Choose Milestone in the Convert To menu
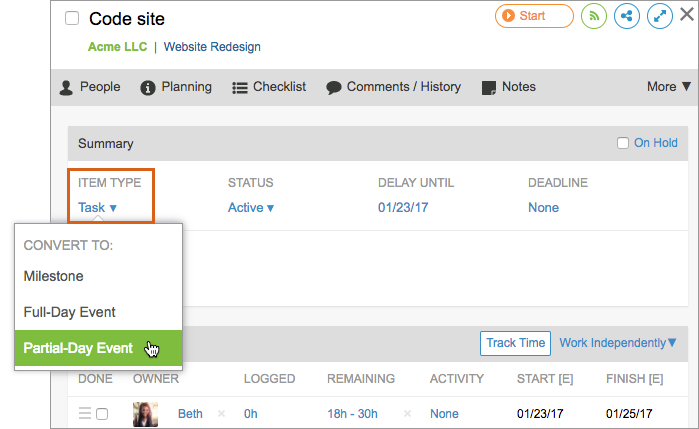 click(54, 276)
